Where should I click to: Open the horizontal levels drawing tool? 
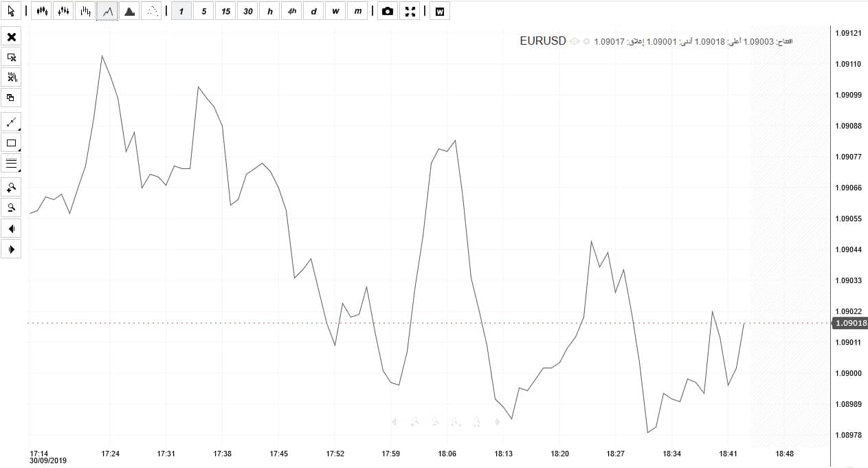click(x=11, y=163)
